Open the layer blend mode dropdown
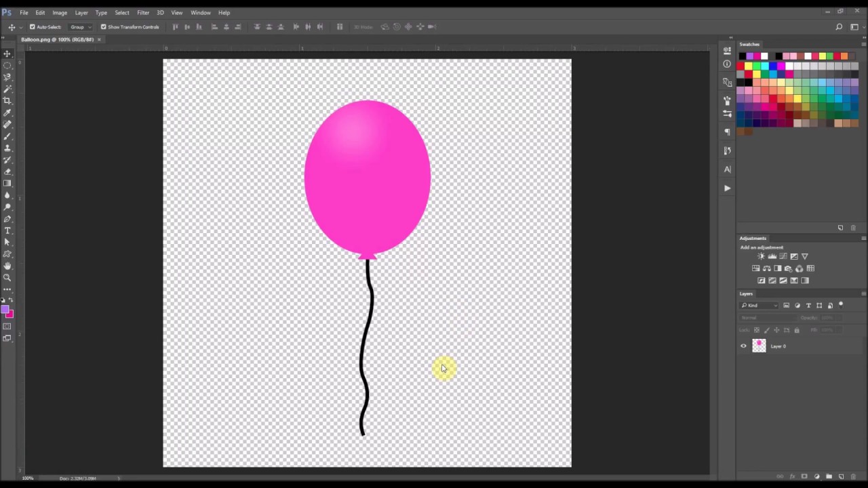Image resolution: width=868 pixels, height=488 pixels. (768, 318)
